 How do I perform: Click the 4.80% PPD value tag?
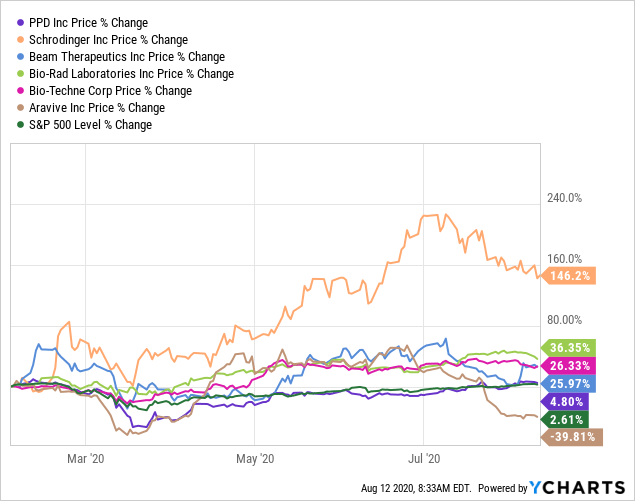pos(570,402)
